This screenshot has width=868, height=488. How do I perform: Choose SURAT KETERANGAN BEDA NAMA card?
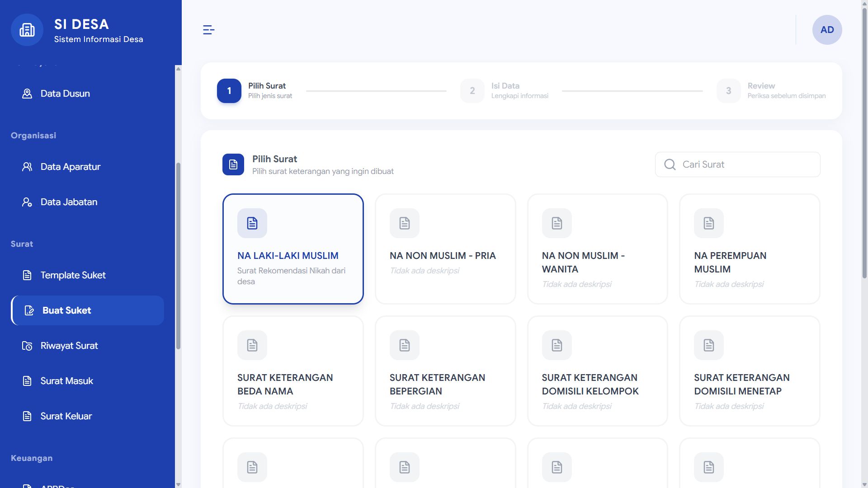coord(293,371)
